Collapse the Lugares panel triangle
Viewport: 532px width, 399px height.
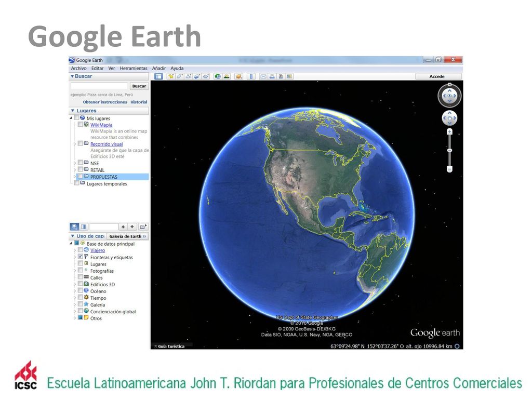coord(73,111)
